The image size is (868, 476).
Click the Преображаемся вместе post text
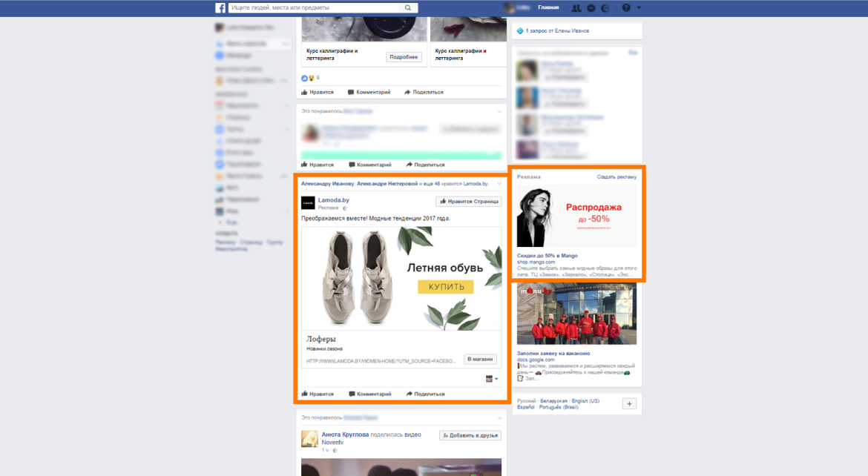click(x=375, y=219)
